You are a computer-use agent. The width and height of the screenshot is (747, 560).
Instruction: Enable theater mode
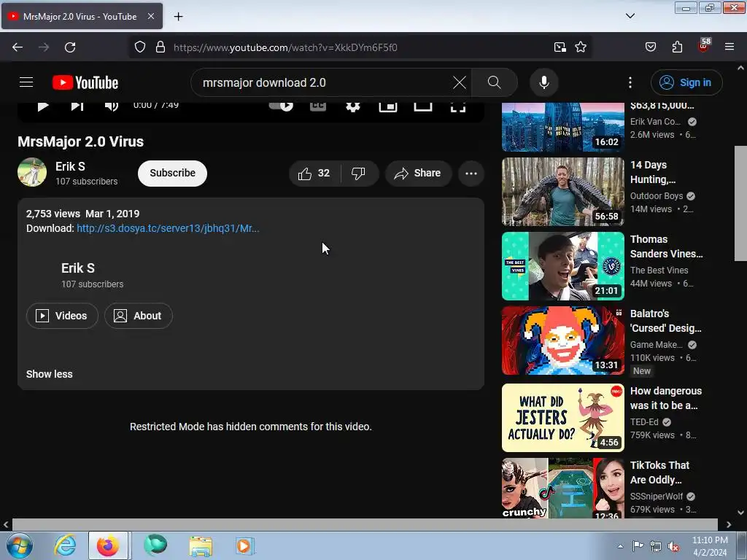click(x=423, y=106)
